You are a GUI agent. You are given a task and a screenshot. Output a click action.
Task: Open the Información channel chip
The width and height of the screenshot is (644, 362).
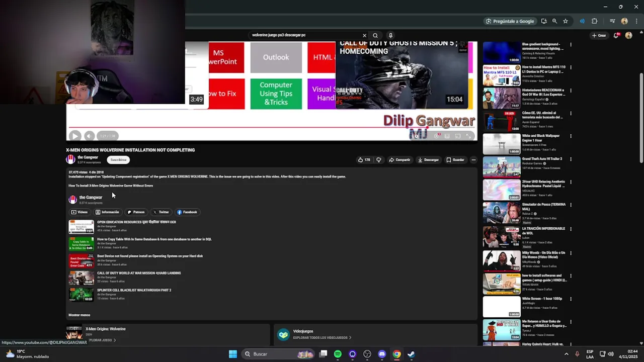pyautogui.click(x=107, y=212)
